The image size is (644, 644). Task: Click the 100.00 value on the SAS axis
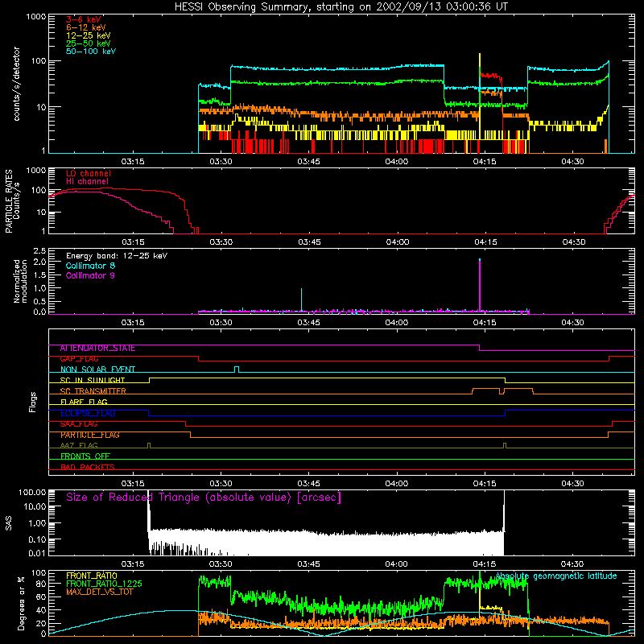(32, 492)
